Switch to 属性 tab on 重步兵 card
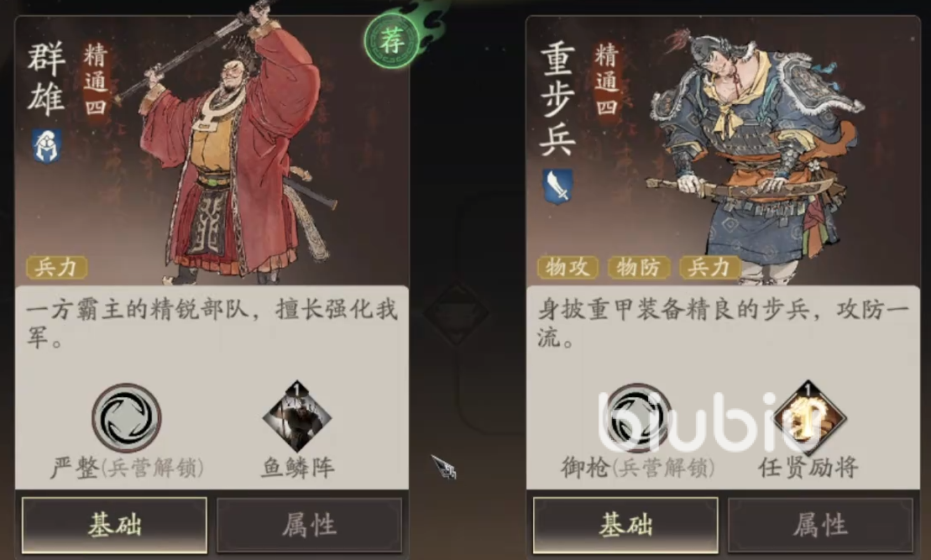 tap(820, 525)
